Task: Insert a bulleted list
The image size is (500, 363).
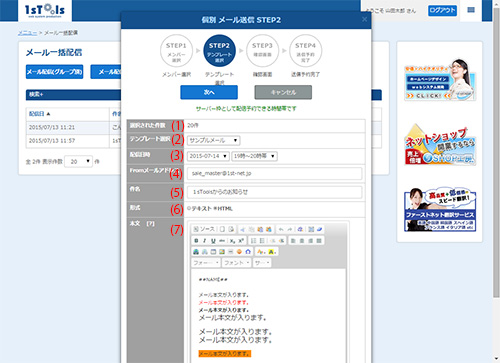Action: [262, 241]
